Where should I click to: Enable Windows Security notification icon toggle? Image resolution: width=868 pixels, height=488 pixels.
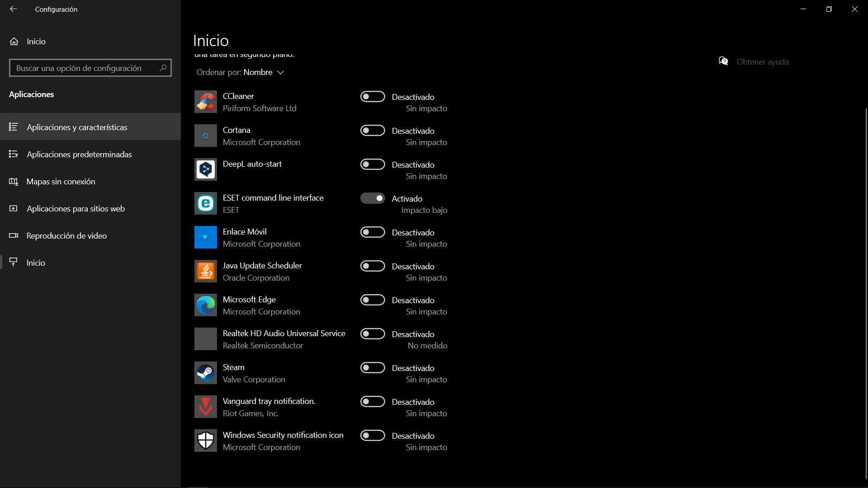tap(373, 436)
